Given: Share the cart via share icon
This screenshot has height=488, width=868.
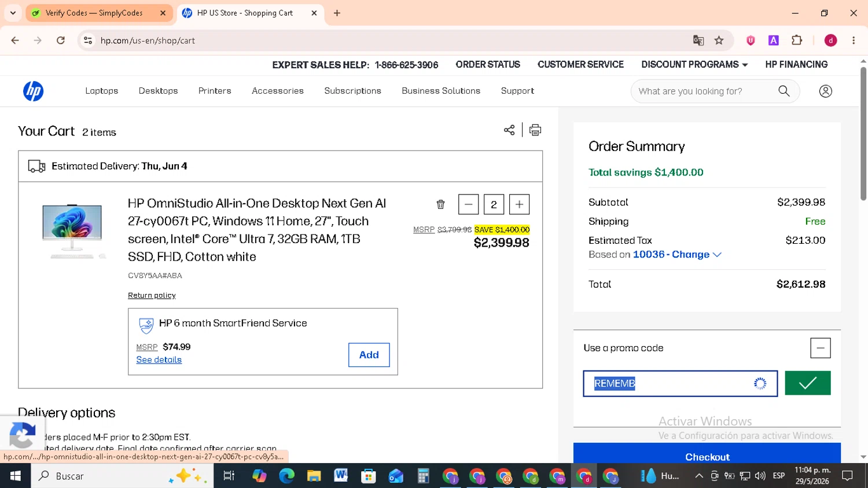Looking at the screenshot, I should 509,130.
